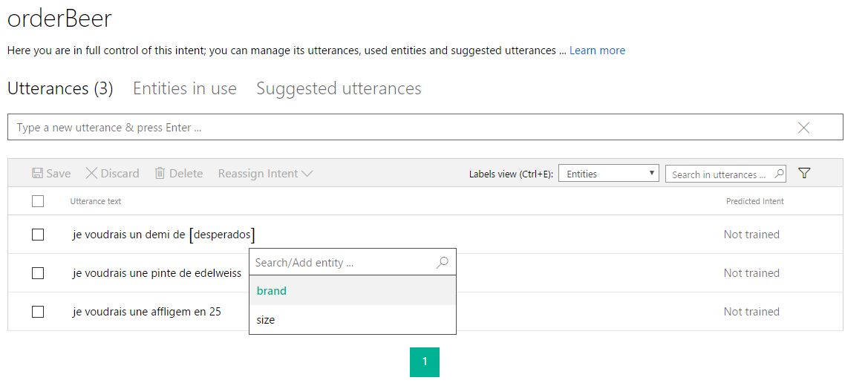Click the Delete trash icon
Image resolution: width=868 pixels, height=386 pixels.
tap(160, 174)
